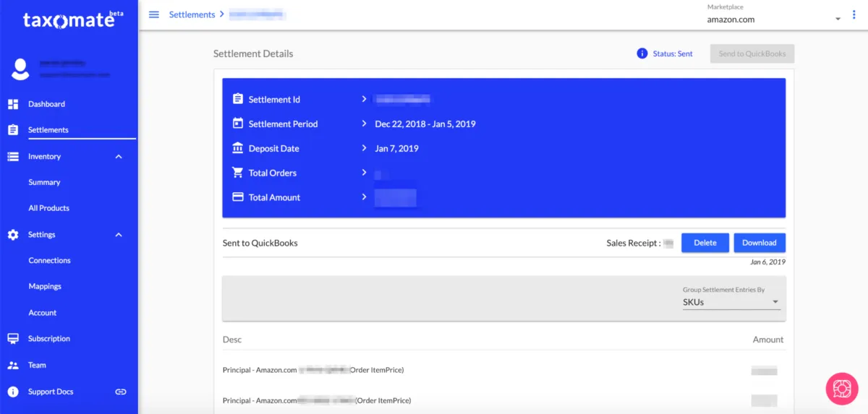Viewport: 868px width, 414px height.
Task: Click the Jan 7, 2019 deposit date
Action: (396, 148)
